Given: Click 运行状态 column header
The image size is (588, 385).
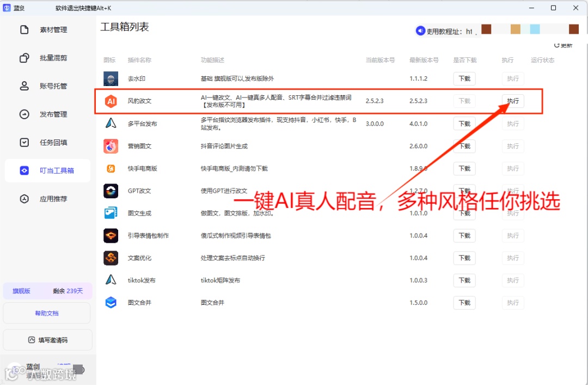Looking at the screenshot, I should click(x=542, y=60).
